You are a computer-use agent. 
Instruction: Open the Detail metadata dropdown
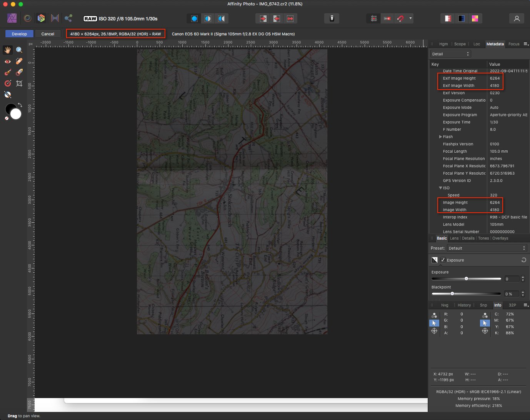click(450, 54)
